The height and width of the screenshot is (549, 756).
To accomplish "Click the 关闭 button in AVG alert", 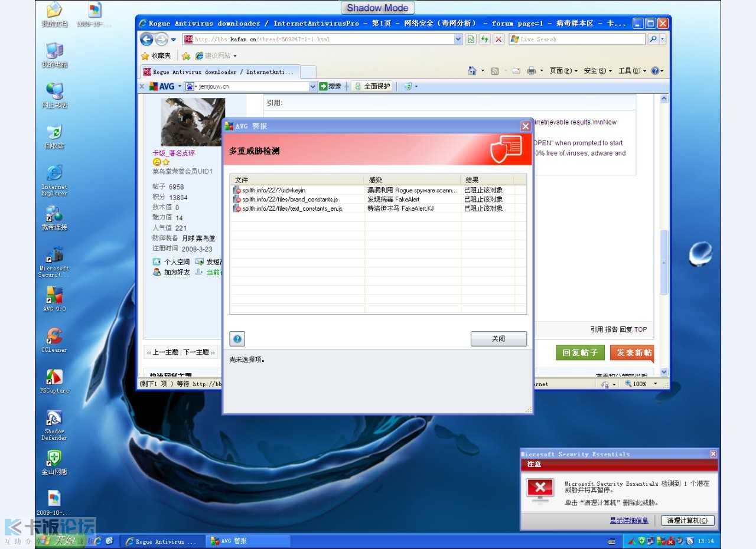I will [x=498, y=339].
